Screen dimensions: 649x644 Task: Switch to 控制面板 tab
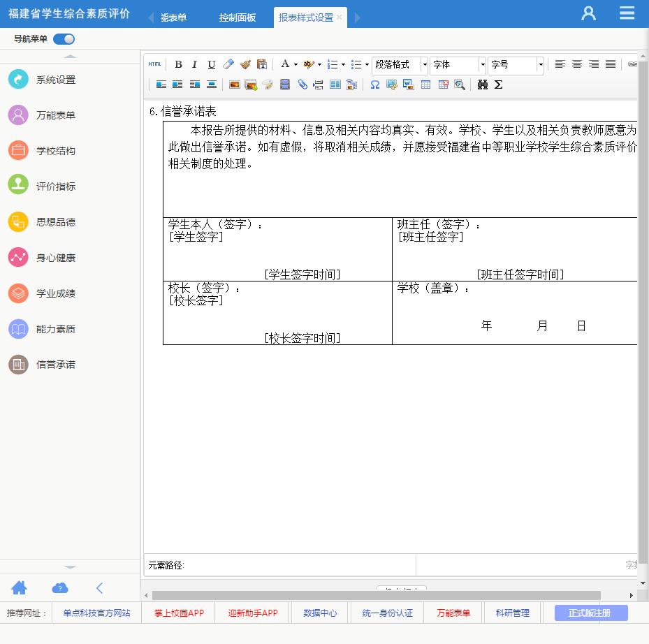(x=237, y=17)
